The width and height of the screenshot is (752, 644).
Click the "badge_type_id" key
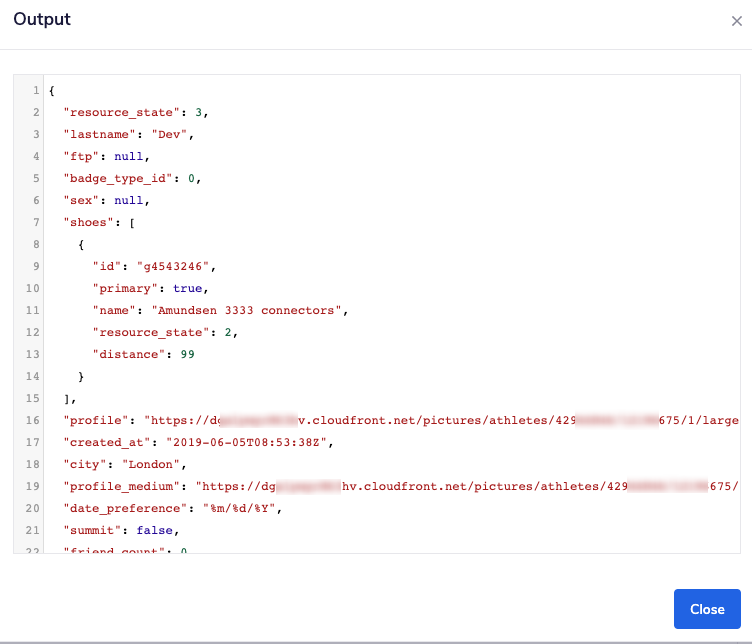point(119,178)
